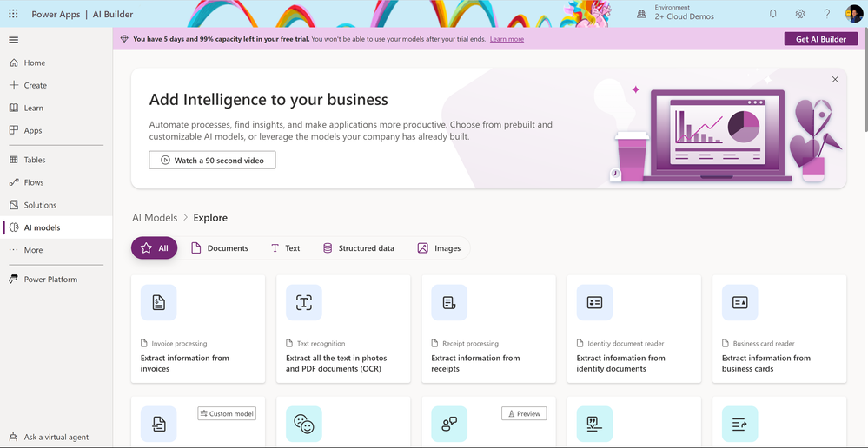868x448 pixels.
Task: Click the Create plus icon in sidebar
Action: [14, 85]
